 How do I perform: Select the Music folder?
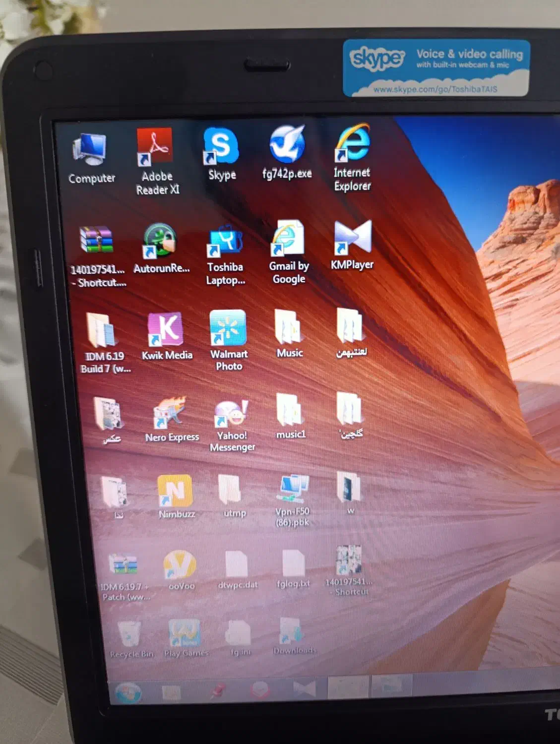(289, 326)
